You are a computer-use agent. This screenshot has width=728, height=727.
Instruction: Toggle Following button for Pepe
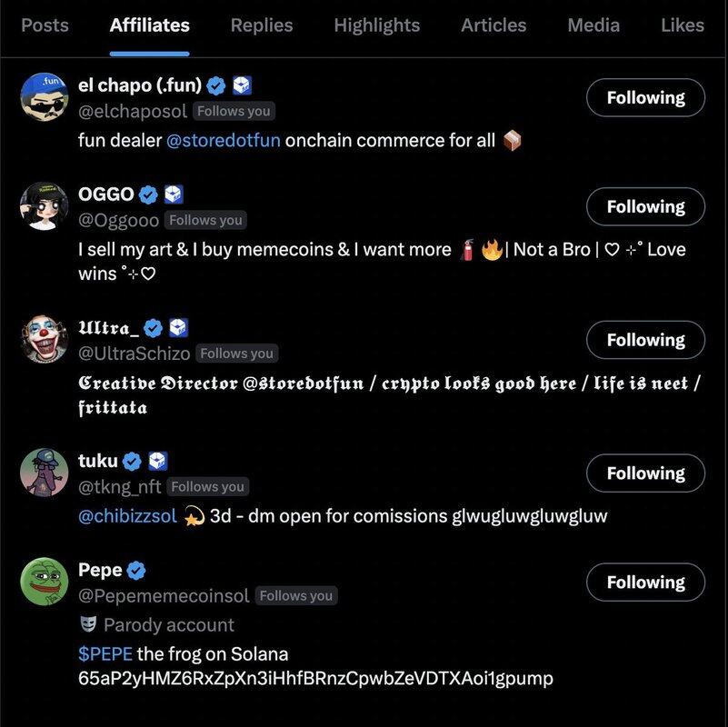pos(645,582)
